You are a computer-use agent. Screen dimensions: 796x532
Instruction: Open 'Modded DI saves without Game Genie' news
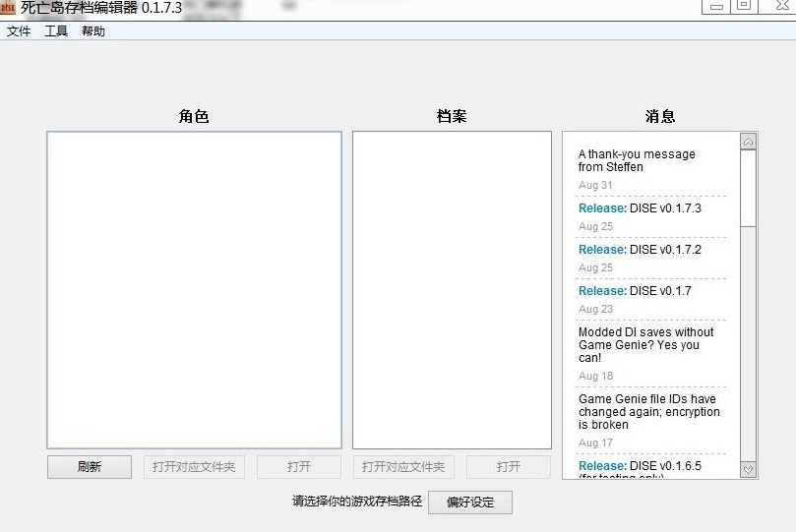[x=645, y=345]
